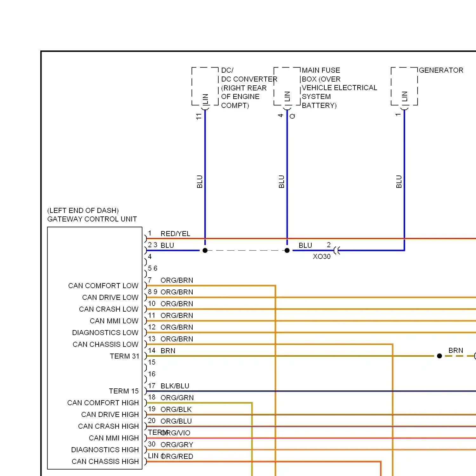Image resolution: width=476 pixels, height=476 pixels.
Task: Click the DIAGNOSTICS LOW label
Action: [105, 333]
